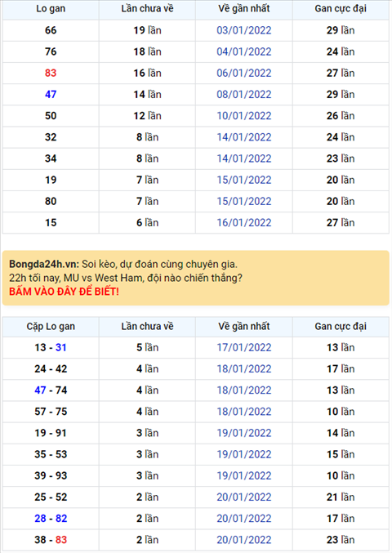Select pair 39 - 93
This screenshot has width=392, height=553.
click(x=51, y=475)
